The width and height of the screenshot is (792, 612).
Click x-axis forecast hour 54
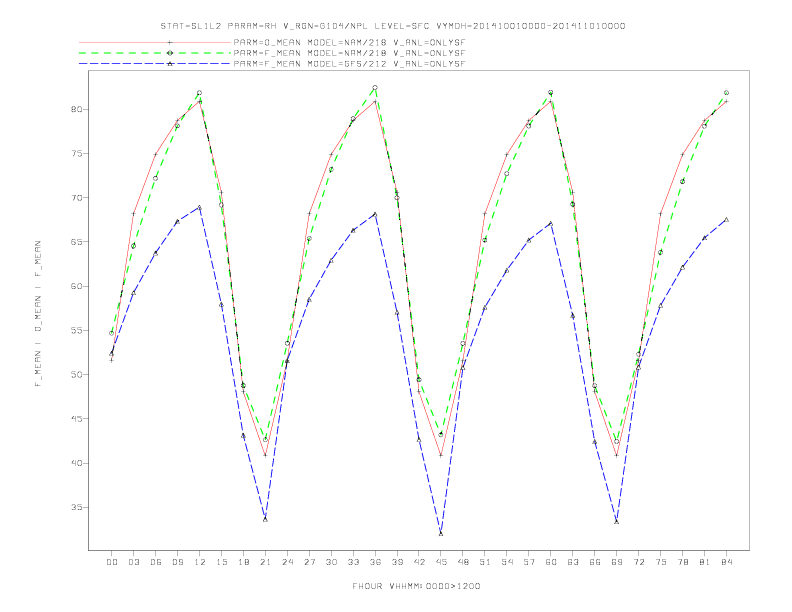point(507,562)
